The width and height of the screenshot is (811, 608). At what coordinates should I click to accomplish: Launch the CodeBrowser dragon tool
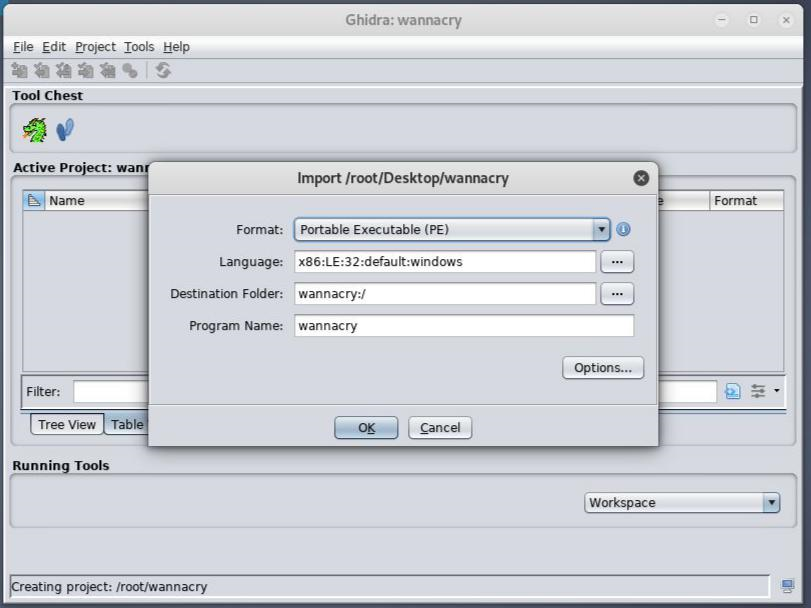click(35, 130)
